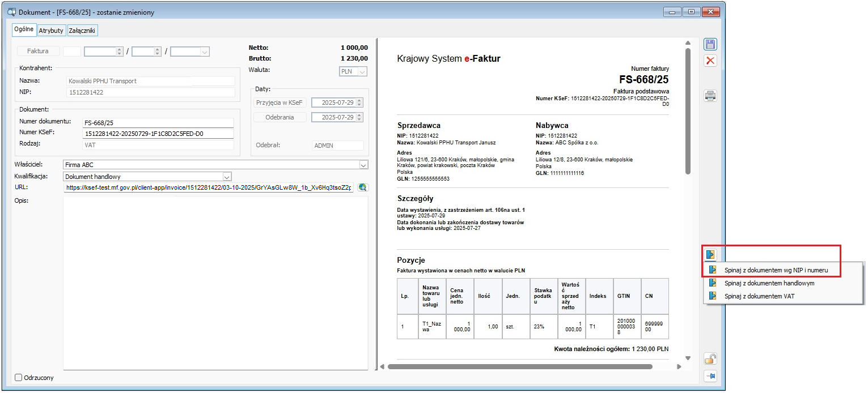Click the padlock unlock icon
Image resolution: width=868 pixels, height=393 pixels.
point(710,358)
